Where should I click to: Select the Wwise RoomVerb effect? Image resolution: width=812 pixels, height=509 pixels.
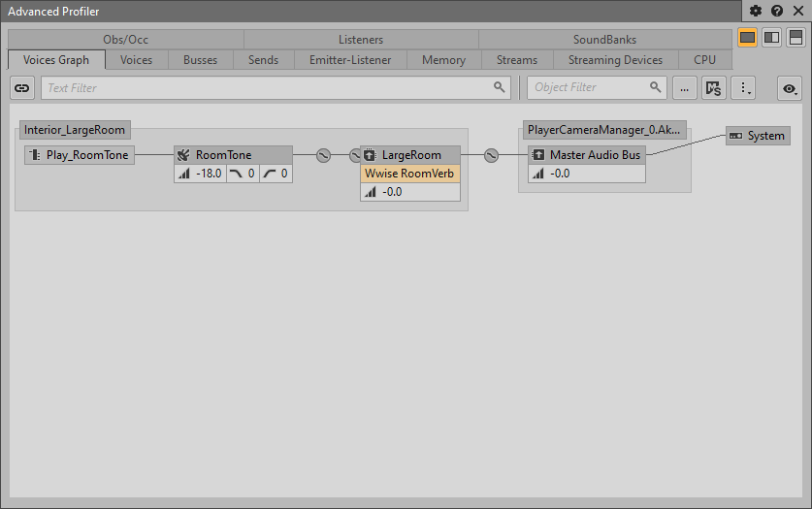tap(409, 174)
